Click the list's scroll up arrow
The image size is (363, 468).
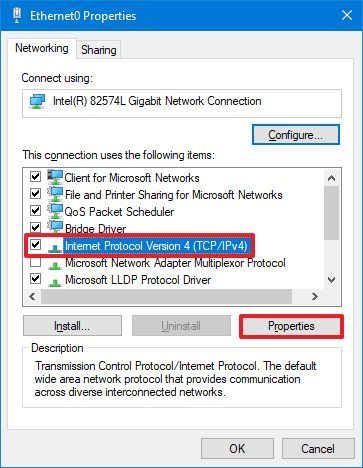coord(331,178)
